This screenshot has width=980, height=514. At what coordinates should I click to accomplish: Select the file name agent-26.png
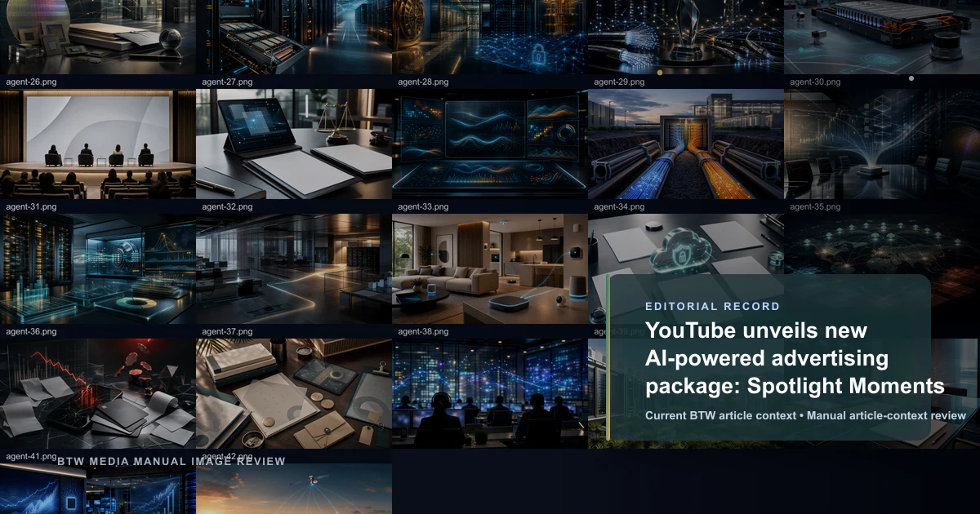pyautogui.click(x=31, y=82)
